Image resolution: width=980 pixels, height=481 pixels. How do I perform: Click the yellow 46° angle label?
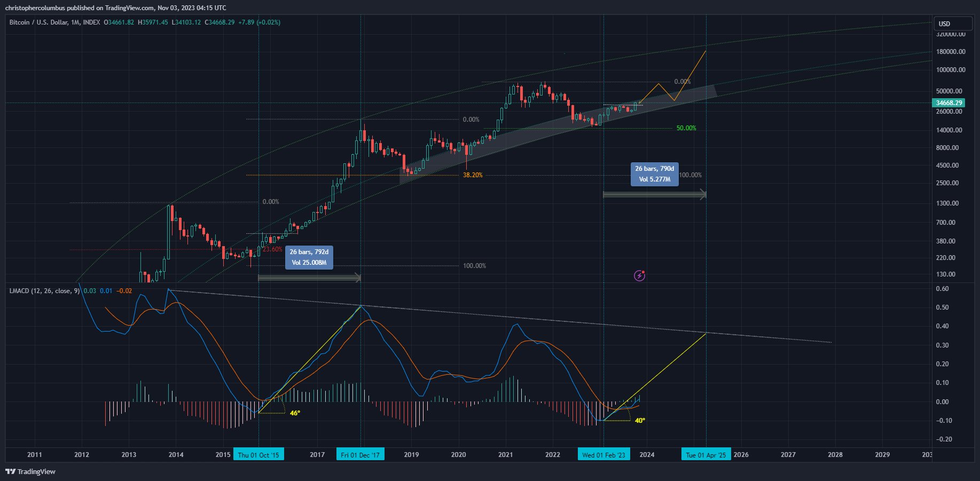click(x=295, y=413)
